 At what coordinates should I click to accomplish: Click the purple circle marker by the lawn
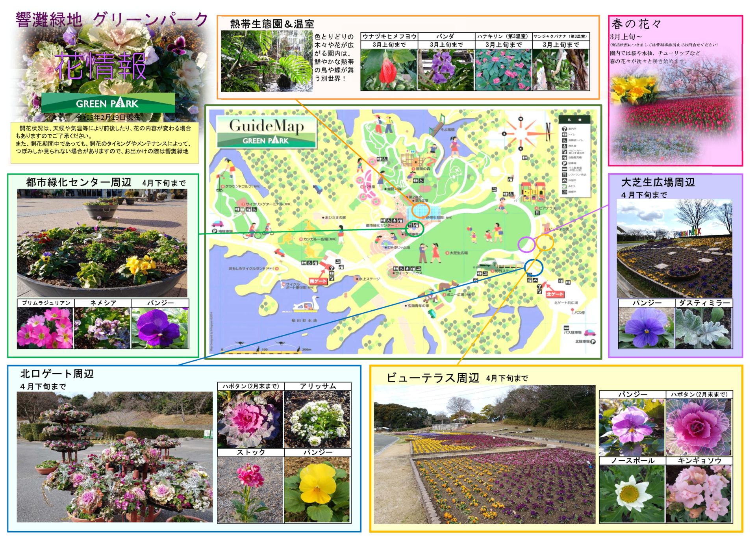(526, 245)
